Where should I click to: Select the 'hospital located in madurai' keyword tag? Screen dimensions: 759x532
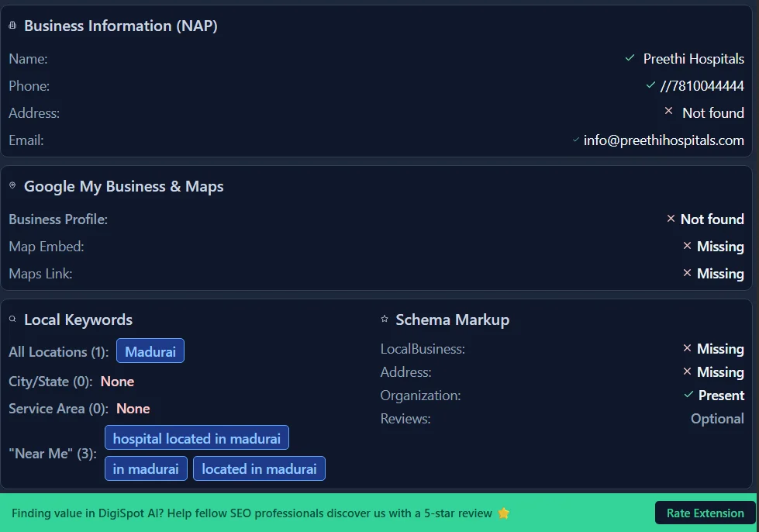click(196, 437)
